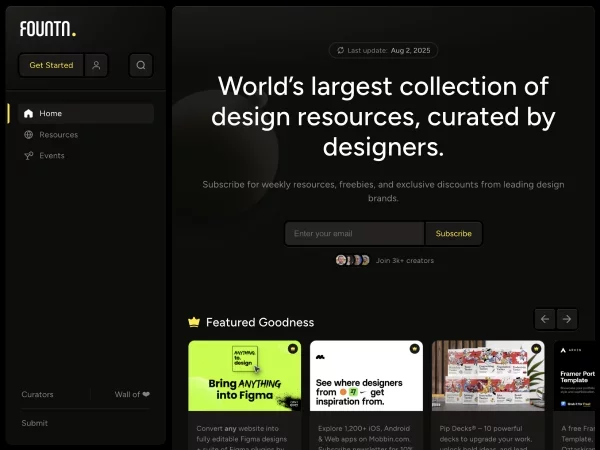
Task: Focus the Enter your email field
Action: click(354, 233)
